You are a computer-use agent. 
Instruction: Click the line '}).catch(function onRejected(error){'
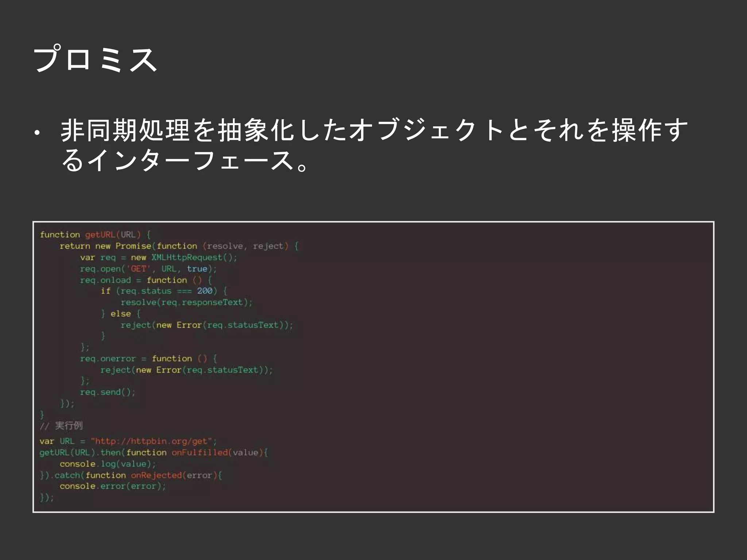131,475
